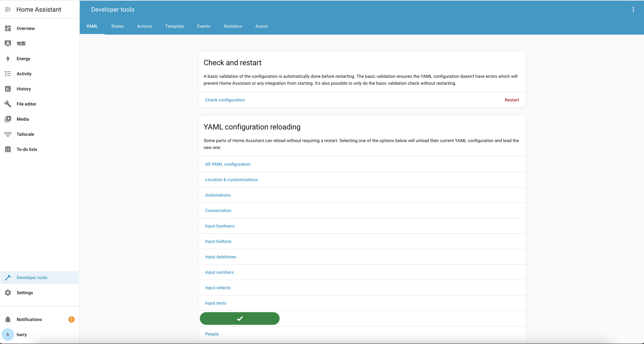The height and width of the screenshot is (344, 644).
Task: Open the Statistics tab
Action: (x=233, y=26)
